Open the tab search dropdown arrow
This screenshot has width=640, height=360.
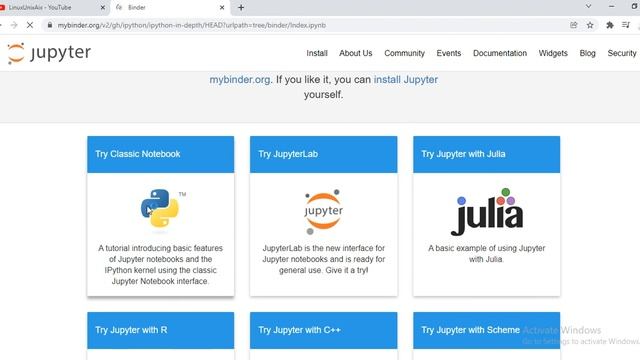(588, 7)
